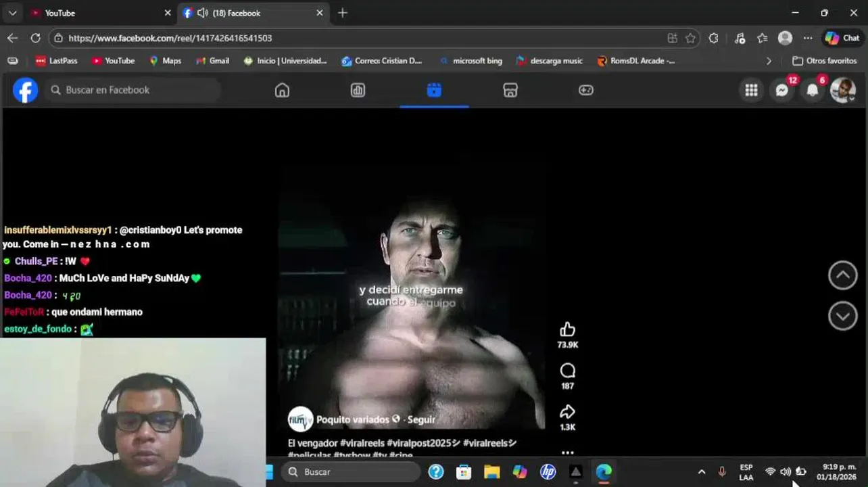Open the Facebook Gaming icon
Image resolution: width=868 pixels, height=487 pixels.
pos(586,90)
